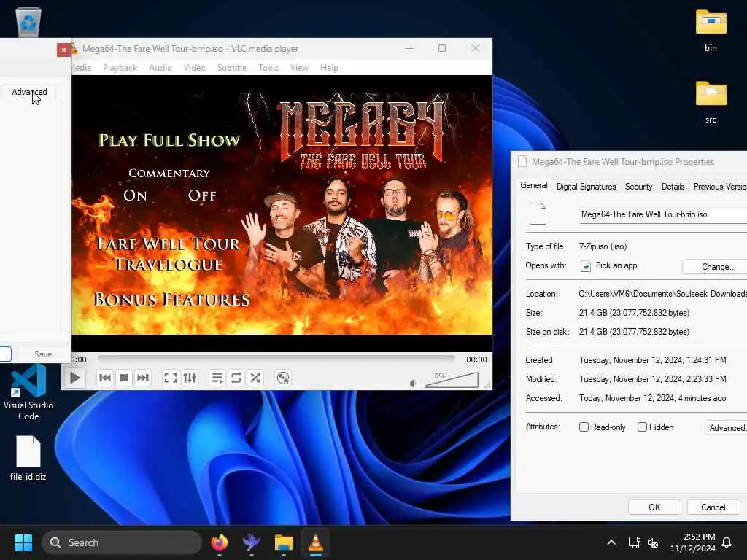Open Advanced attributes in Properties
Image resolution: width=747 pixels, height=560 pixels.
[x=726, y=427]
